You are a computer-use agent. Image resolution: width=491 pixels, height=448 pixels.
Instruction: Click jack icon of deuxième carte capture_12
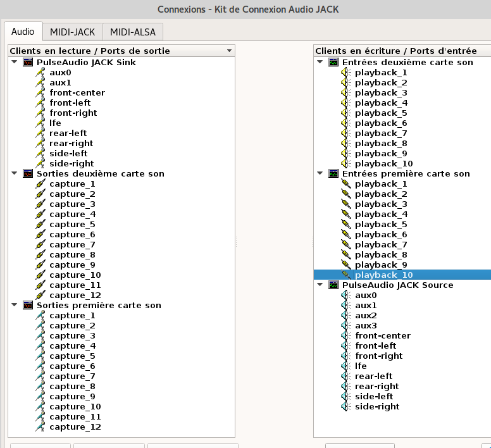click(40, 296)
